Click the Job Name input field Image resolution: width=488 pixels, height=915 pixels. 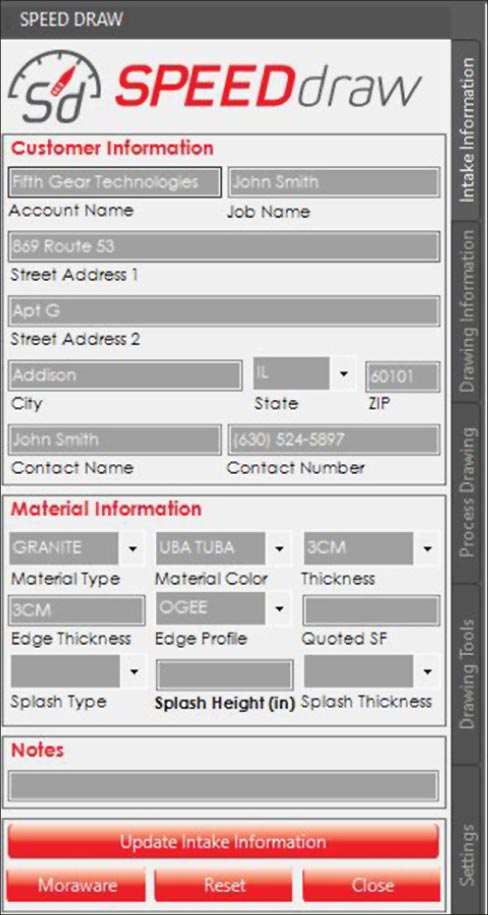333,183
